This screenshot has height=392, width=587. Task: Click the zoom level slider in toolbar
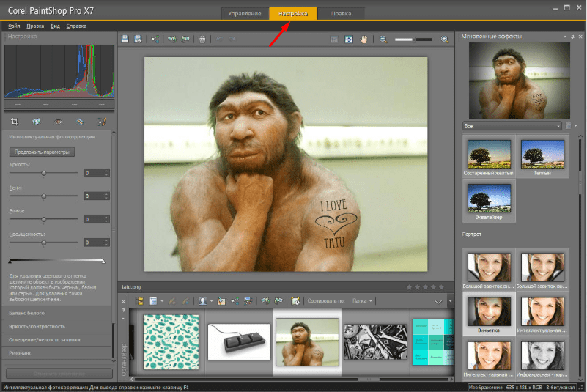click(413, 39)
